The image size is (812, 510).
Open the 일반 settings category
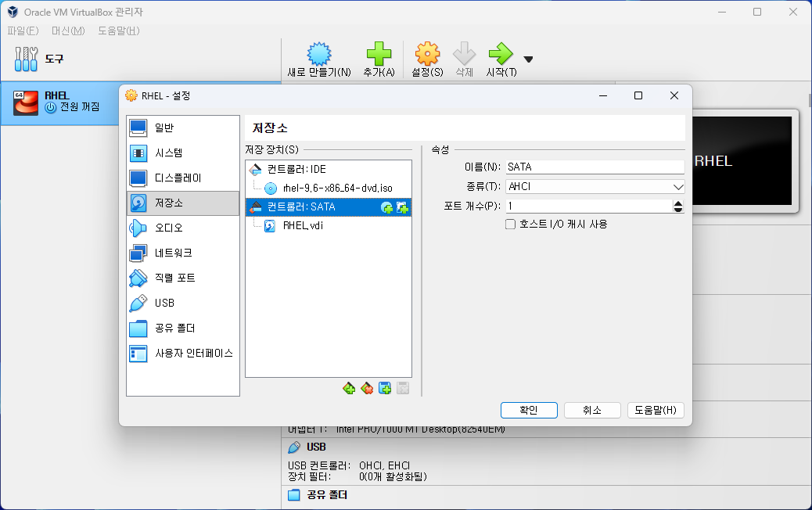[x=183, y=127]
